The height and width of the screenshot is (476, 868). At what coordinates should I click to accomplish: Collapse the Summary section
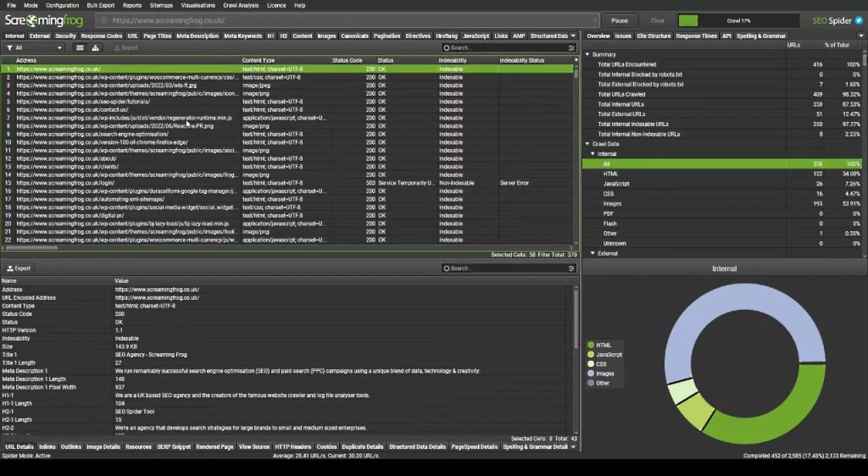pyautogui.click(x=588, y=55)
